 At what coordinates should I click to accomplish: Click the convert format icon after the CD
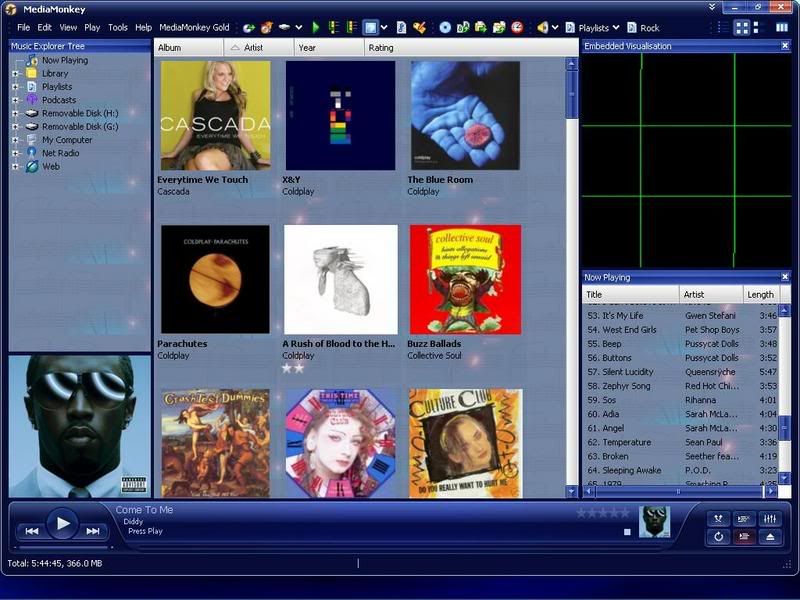point(463,28)
